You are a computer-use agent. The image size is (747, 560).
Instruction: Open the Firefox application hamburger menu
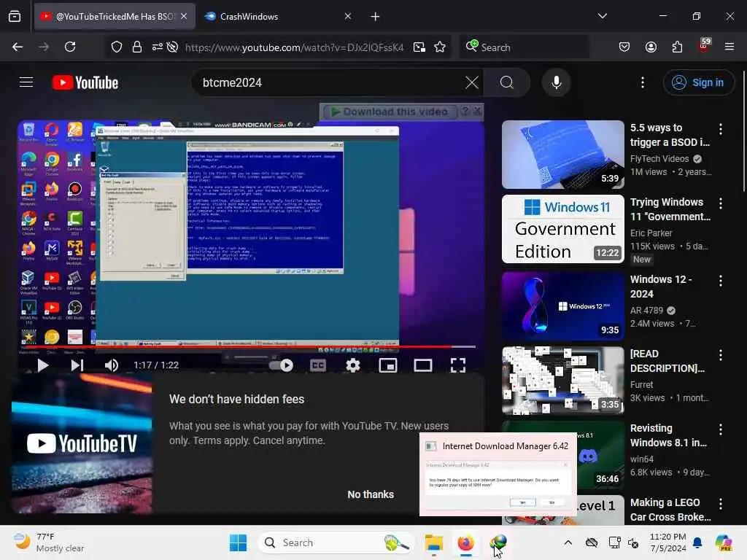[729, 47]
